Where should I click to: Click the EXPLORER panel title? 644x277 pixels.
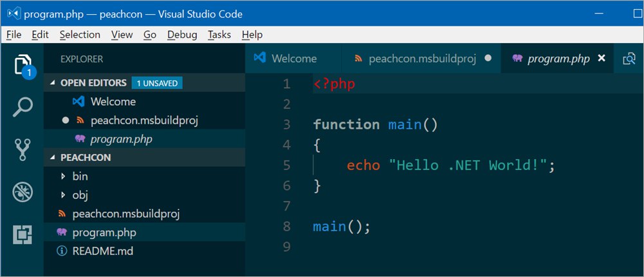(x=82, y=59)
